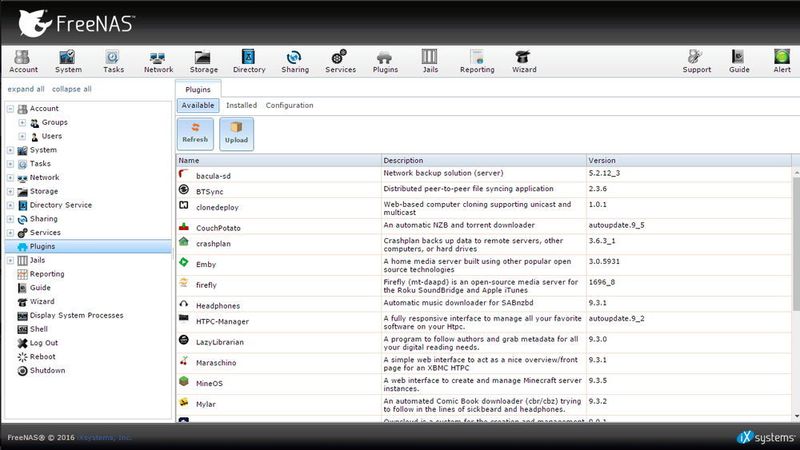
Task: Expand the System tree node
Action: pos(10,150)
